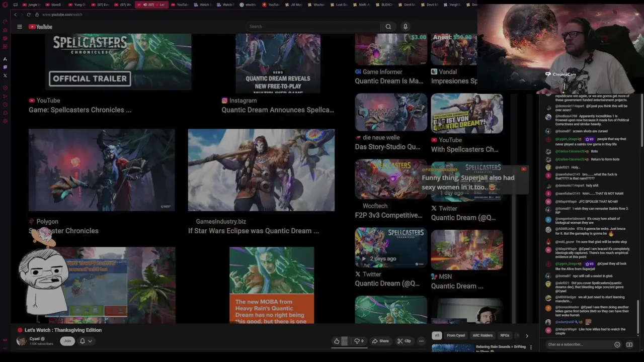Click the red live indicator dot
644x362 pixels.
click(x=20, y=330)
